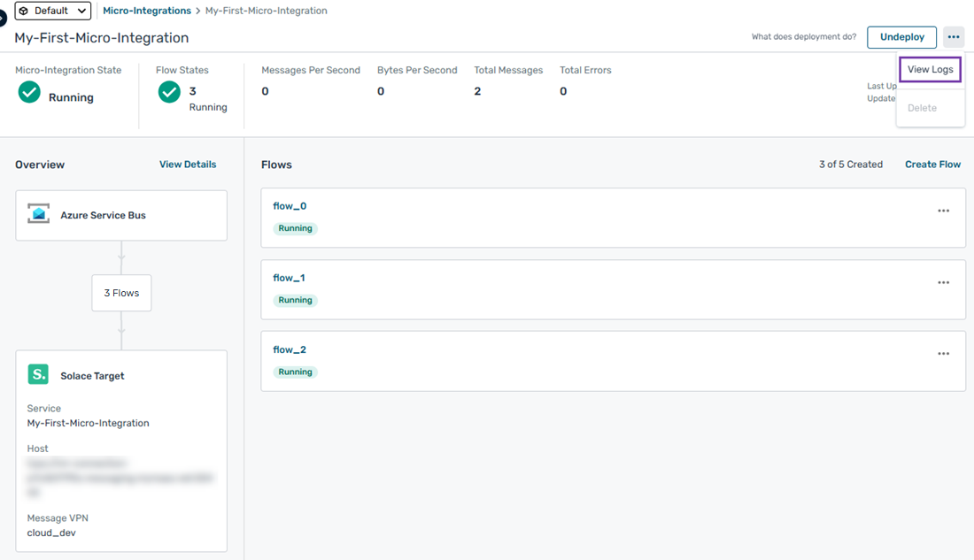Viewport: 974px width, 560px height.
Task: Open the flow_2 flow link
Action: point(290,349)
